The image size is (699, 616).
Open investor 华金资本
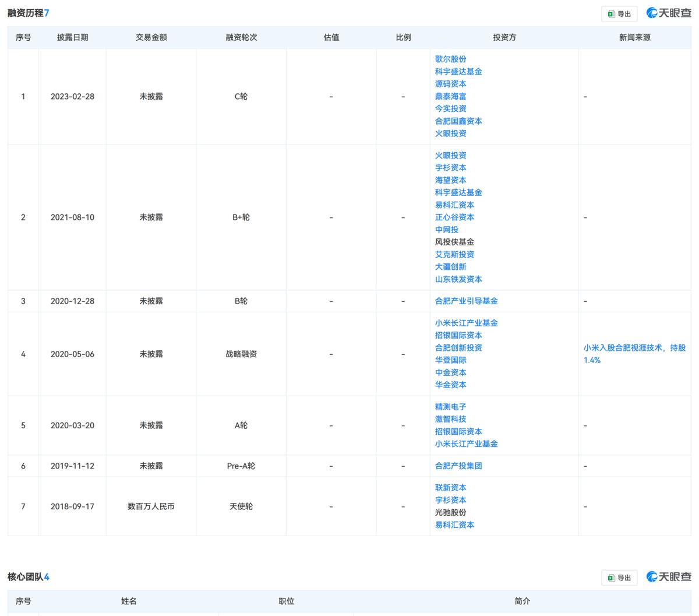[450, 385]
